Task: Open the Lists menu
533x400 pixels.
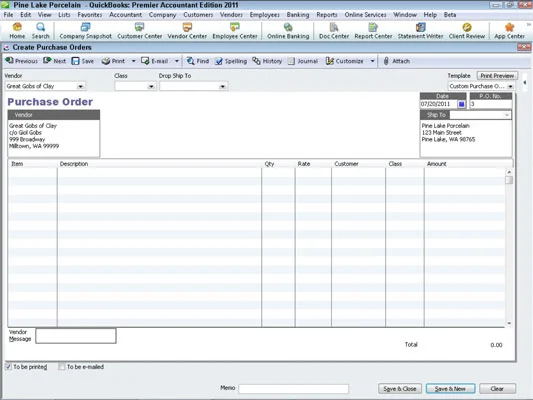Action: pyautogui.click(x=64, y=15)
